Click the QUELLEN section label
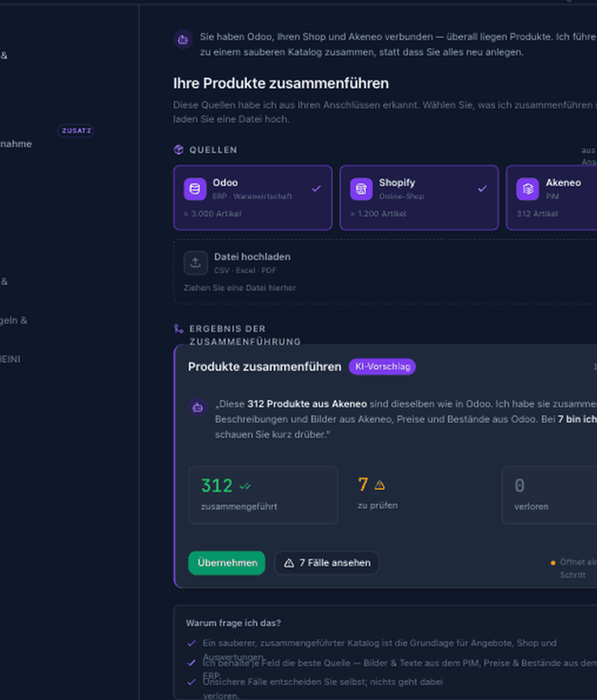The width and height of the screenshot is (597, 700). [x=213, y=150]
